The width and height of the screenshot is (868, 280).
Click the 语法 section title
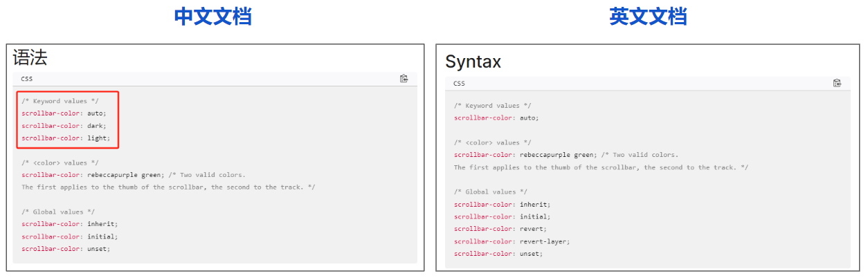pyautogui.click(x=30, y=57)
